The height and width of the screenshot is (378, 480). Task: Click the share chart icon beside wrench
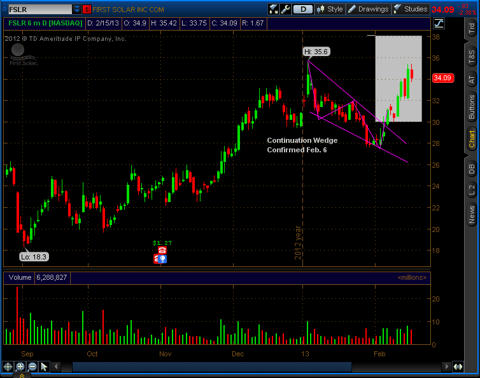[x=274, y=9]
